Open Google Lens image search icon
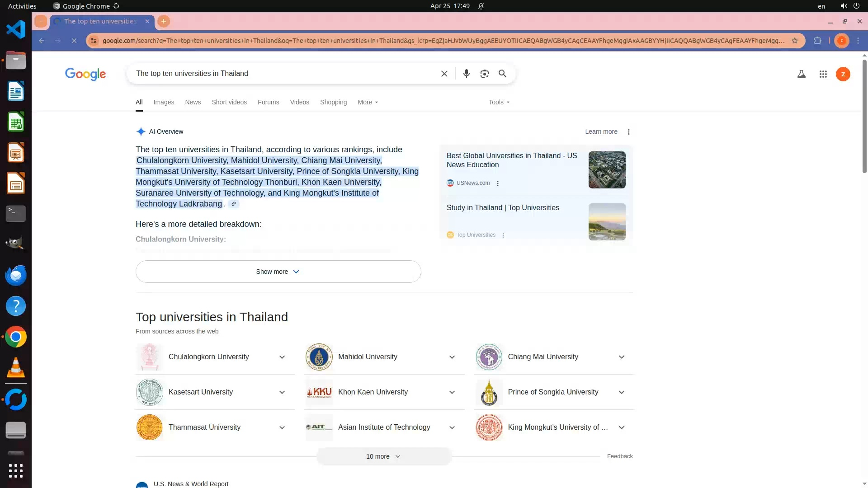Screen dimensions: 868x488 pyautogui.click(x=484, y=74)
